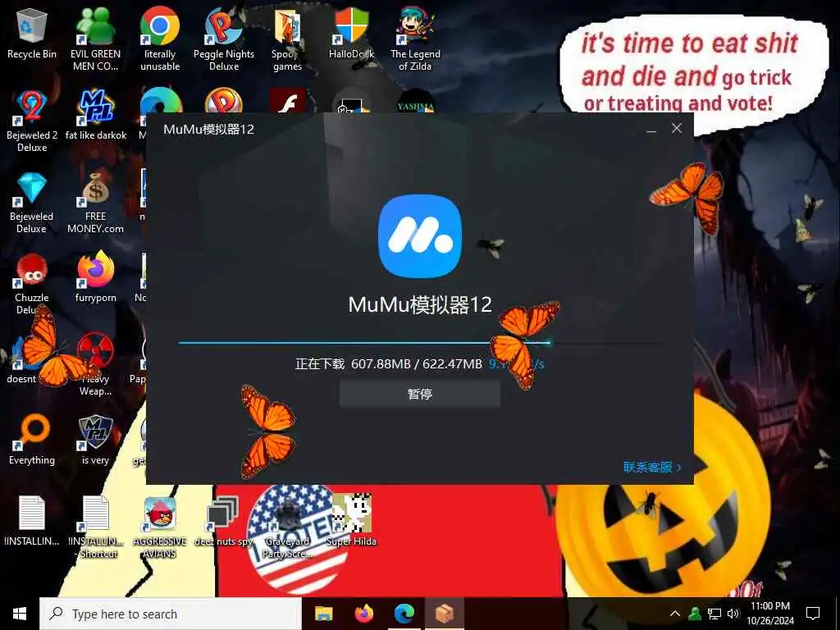840x630 pixels.
Task: Select the installer package taskbar item
Action: click(x=445, y=614)
